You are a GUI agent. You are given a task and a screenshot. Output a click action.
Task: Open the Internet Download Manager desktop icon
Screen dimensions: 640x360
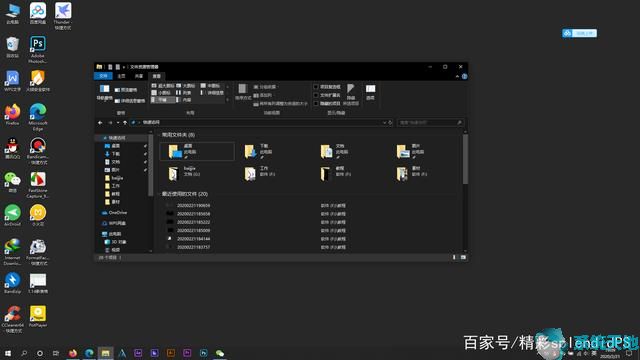[12, 252]
